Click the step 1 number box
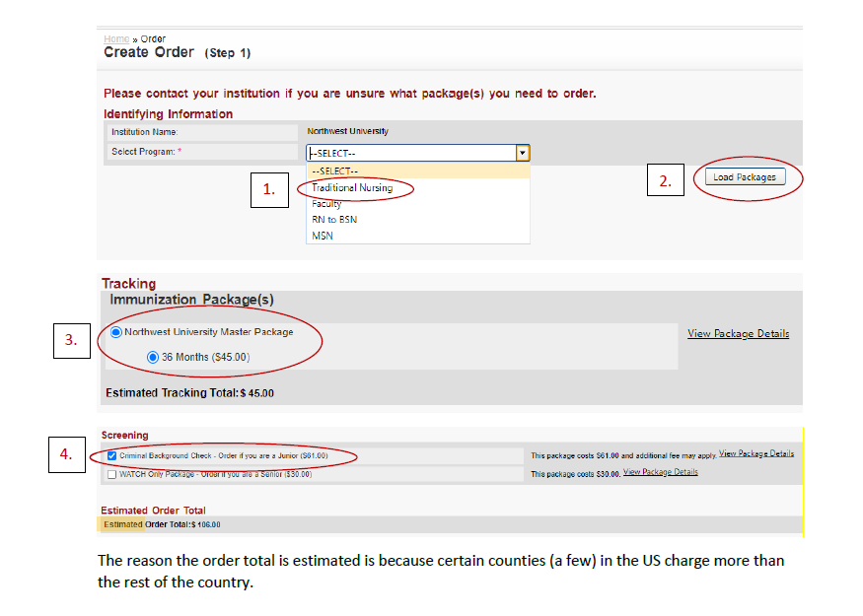The height and width of the screenshot is (616, 863). 268,190
